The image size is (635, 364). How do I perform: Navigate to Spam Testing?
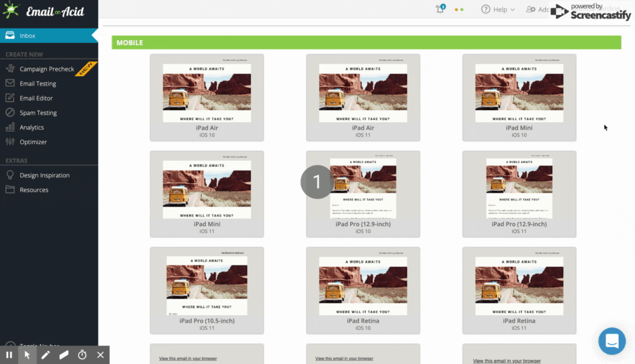tap(38, 113)
